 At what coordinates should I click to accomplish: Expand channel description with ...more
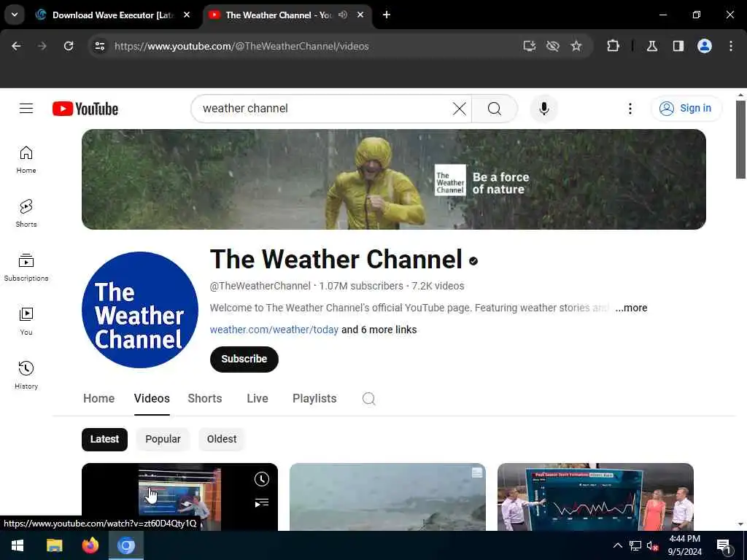tap(631, 308)
